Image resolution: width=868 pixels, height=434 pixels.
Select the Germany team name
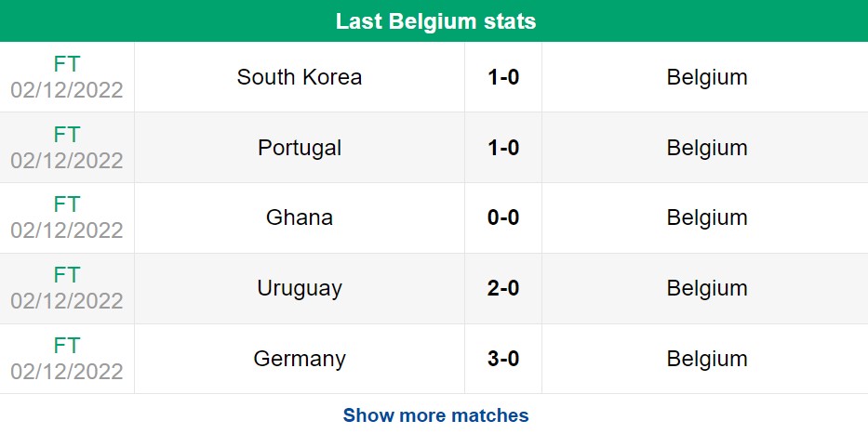[x=300, y=359]
